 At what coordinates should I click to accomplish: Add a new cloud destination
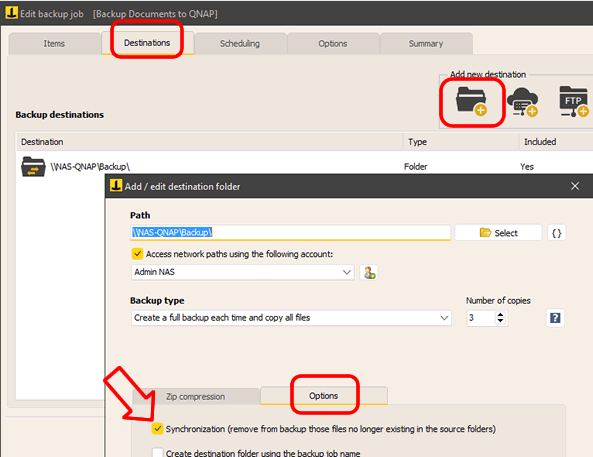pyautogui.click(x=523, y=101)
